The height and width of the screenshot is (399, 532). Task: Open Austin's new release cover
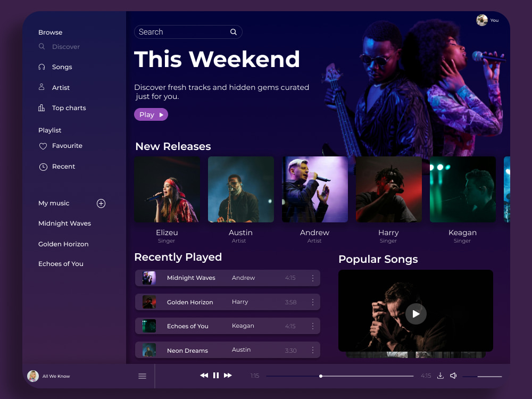241,189
